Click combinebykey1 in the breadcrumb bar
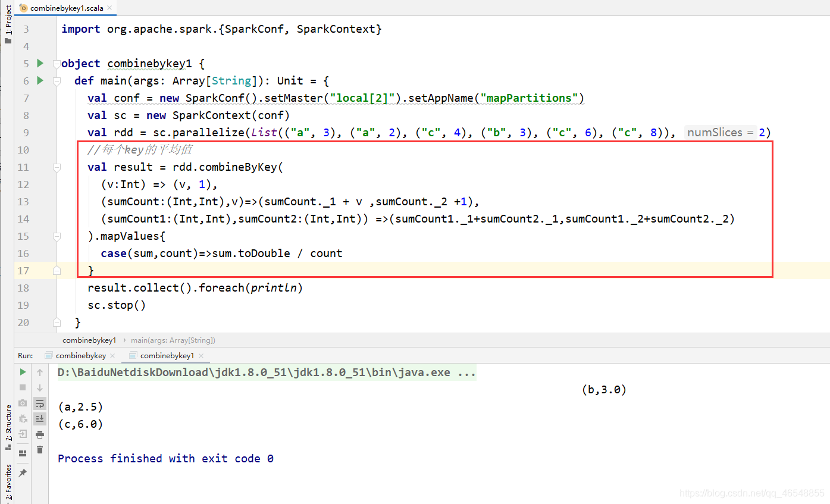Viewport: 830px width, 504px height. tap(89, 340)
